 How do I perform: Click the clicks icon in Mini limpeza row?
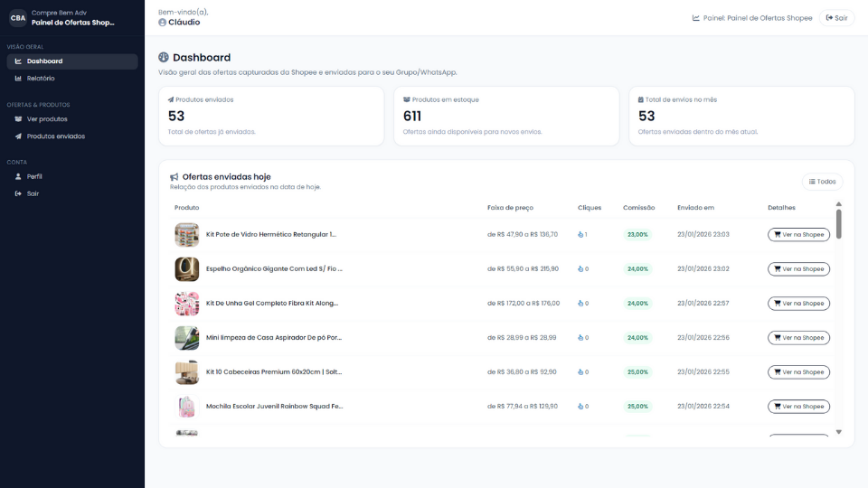[x=580, y=338]
